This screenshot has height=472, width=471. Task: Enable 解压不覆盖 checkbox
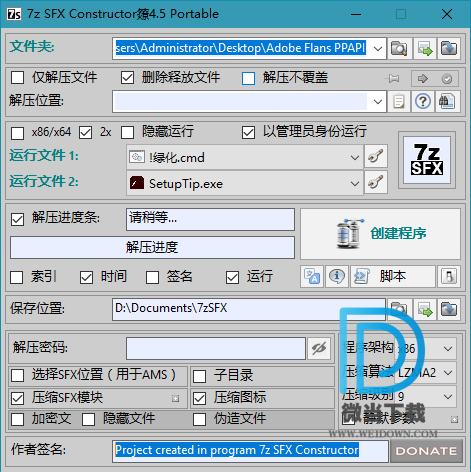(x=248, y=79)
